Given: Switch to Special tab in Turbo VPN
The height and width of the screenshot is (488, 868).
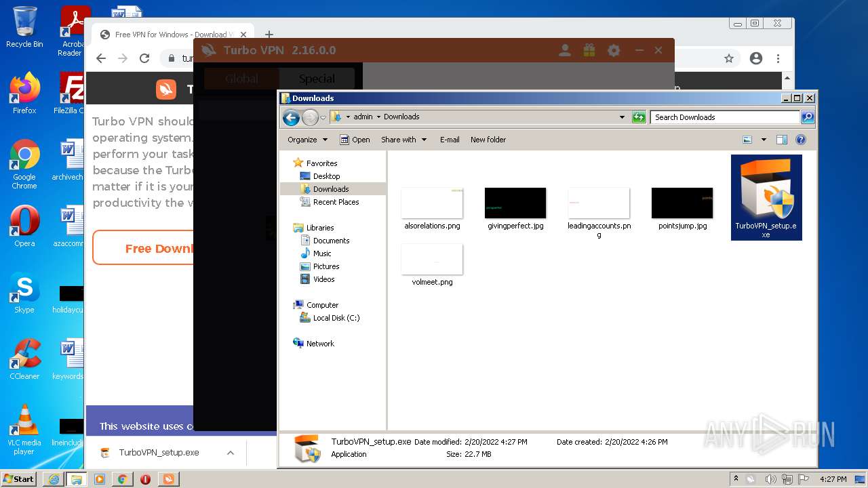Looking at the screenshot, I should [x=317, y=79].
